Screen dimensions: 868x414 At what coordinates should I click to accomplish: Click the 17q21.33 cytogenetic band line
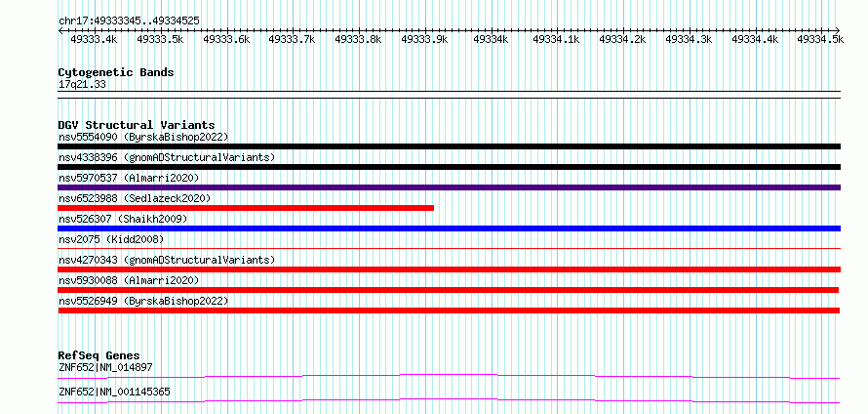click(x=449, y=95)
